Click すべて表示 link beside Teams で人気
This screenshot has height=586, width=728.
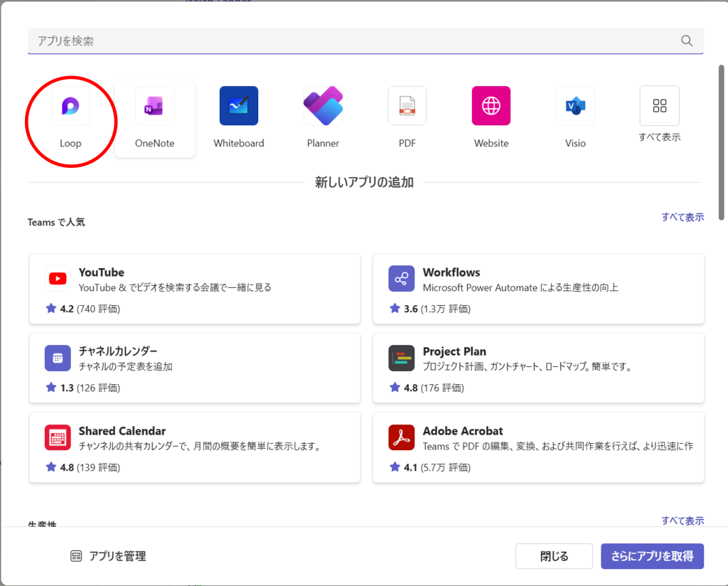pos(682,218)
